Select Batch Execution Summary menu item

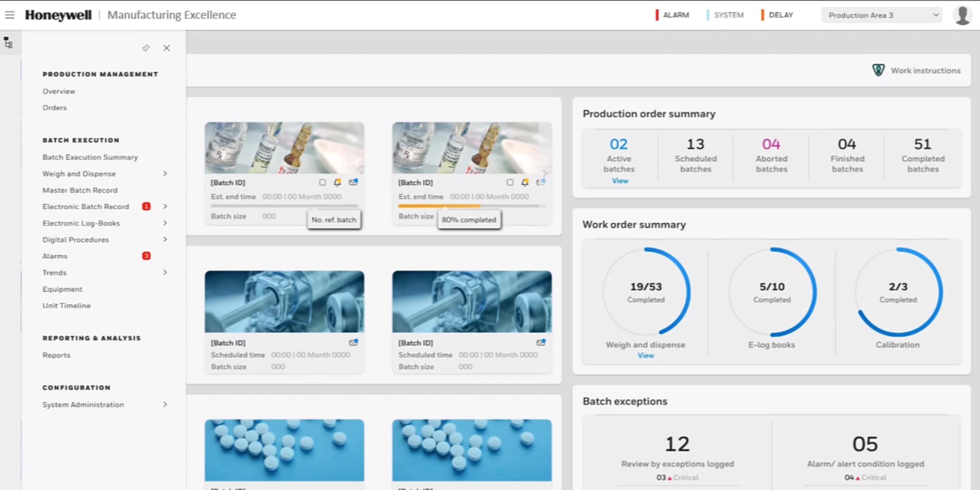pyautogui.click(x=90, y=157)
